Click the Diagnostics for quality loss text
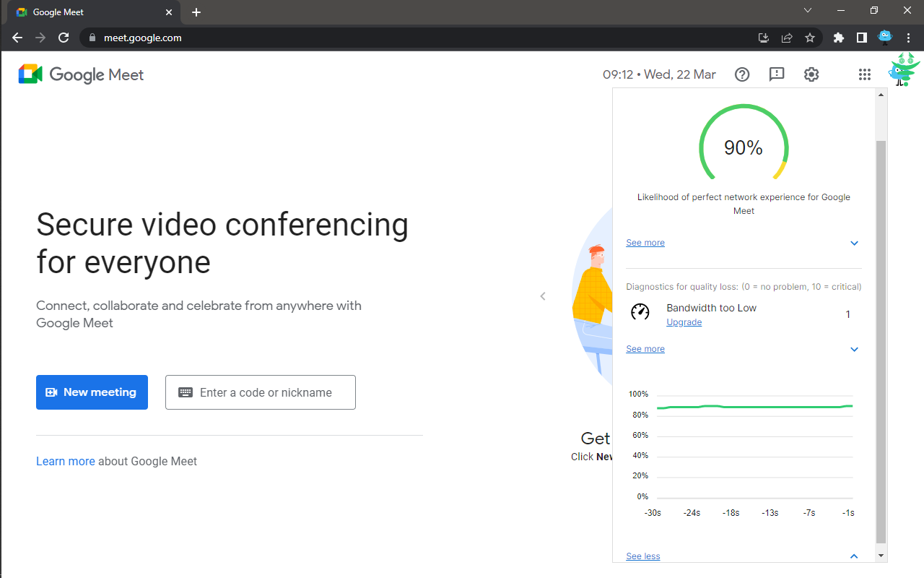 pyautogui.click(x=744, y=287)
